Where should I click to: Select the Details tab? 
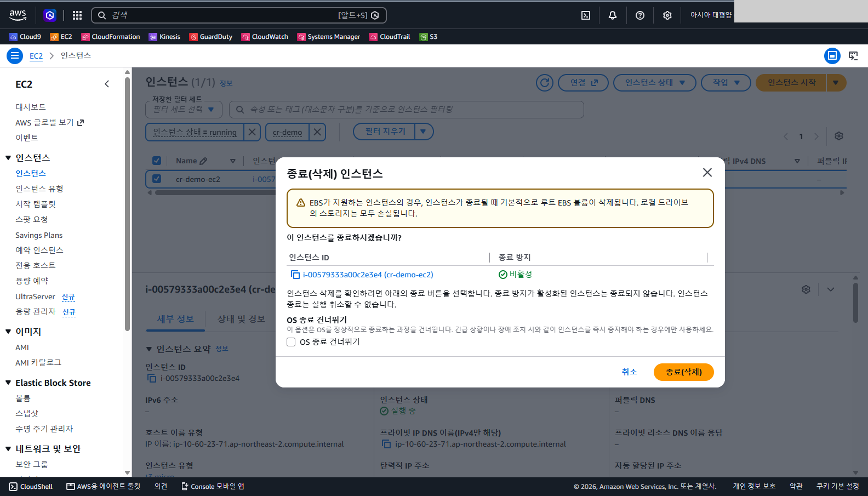175,319
